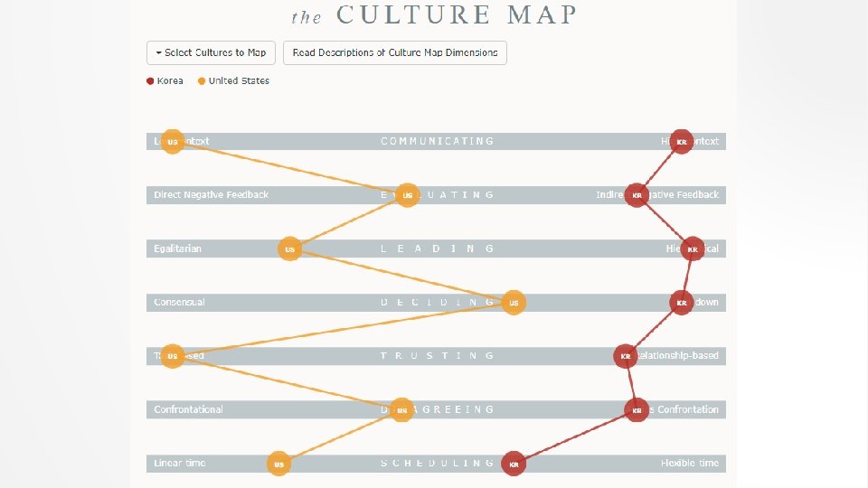868x488 pixels.
Task: Click the Egalitarian scale label
Action: click(x=177, y=249)
